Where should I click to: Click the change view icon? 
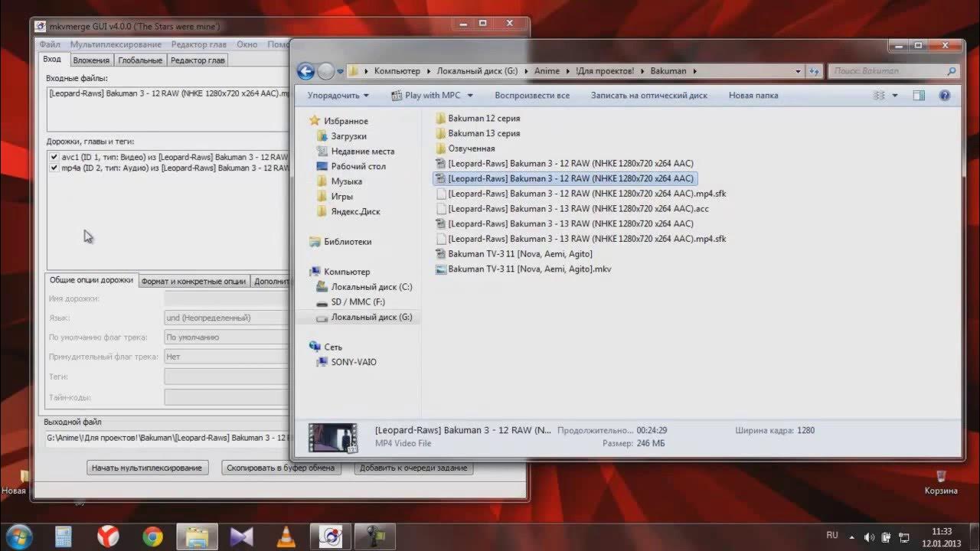pyautogui.click(x=879, y=96)
